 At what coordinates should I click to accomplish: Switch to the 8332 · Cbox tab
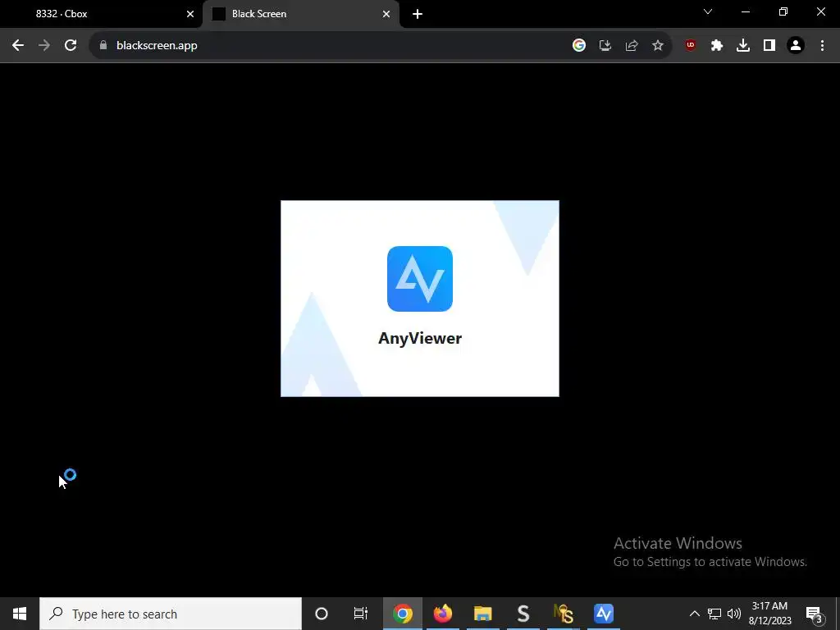click(x=102, y=14)
